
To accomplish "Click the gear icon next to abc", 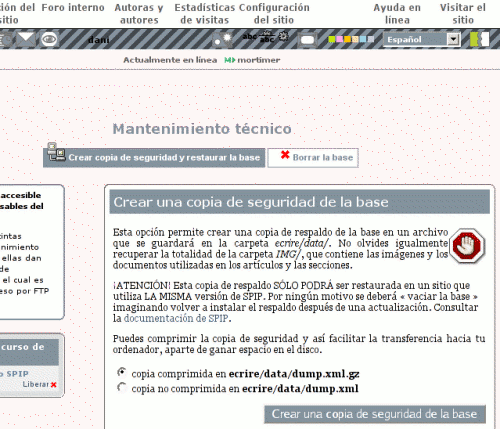I will click(283, 36).
